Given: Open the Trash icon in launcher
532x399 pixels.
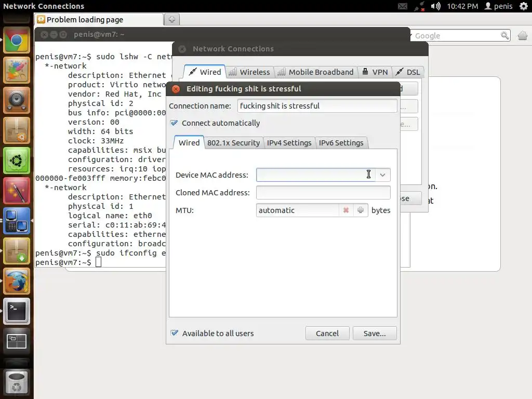Looking at the screenshot, I should [x=16, y=383].
